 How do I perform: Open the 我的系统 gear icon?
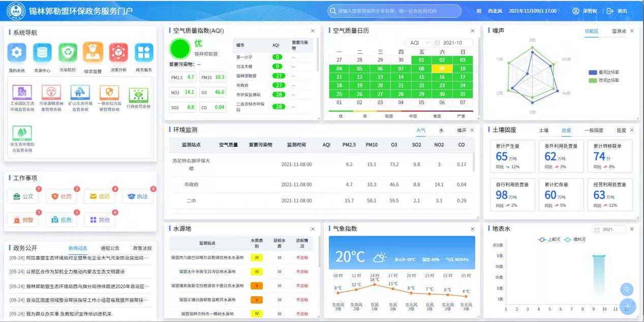[x=17, y=52]
